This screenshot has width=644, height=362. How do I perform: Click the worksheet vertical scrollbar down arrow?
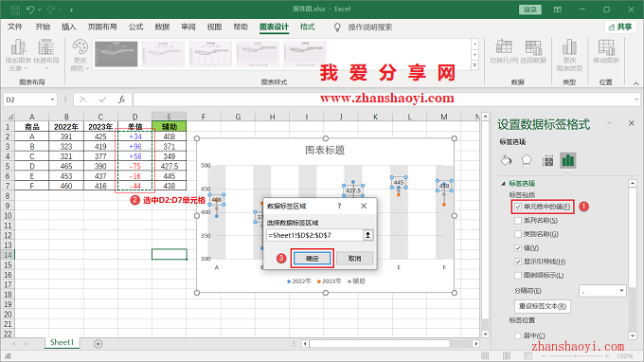485,335
